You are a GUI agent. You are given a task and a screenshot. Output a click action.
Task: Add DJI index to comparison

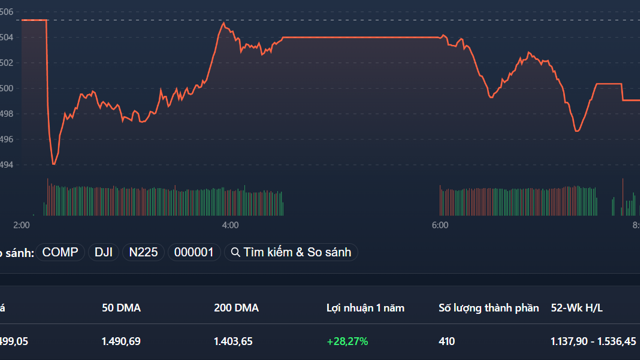tap(103, 252)
